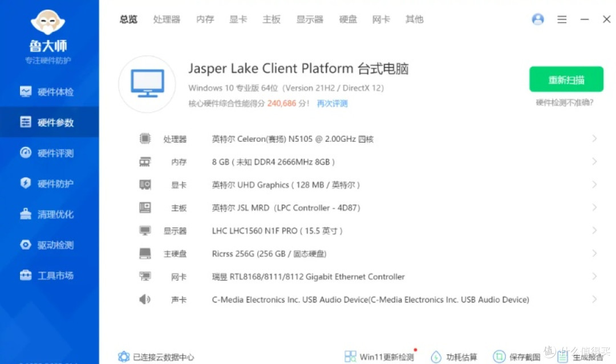616x364 pixels.
Task: Click LHC LHC1560 N1F PRO text
Action: [x=277, y=231]
